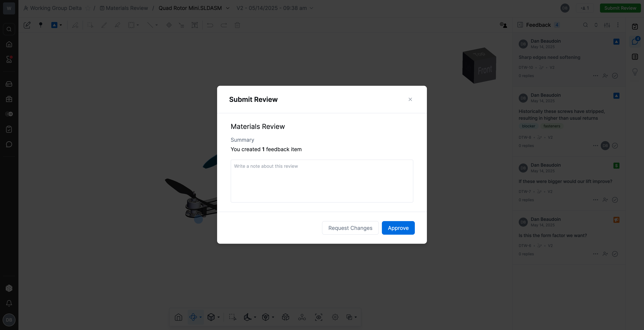Image resolution: width=644 pixels, height=330 pixels.
Task: Click the 'blocker' tag on DTW-8
Action: pyautogui.click(x=529, y=126)
